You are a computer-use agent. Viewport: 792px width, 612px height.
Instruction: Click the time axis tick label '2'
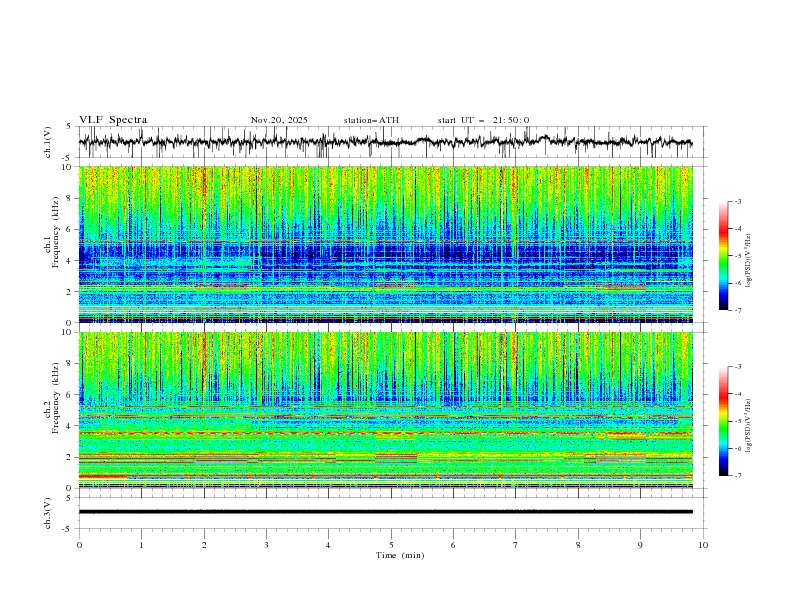click(204, 545)
